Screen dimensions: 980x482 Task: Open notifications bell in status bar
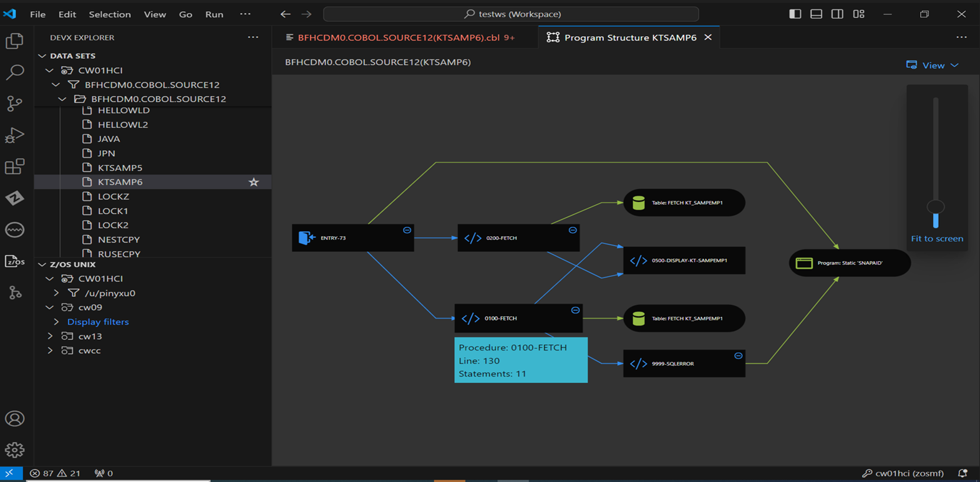[963, 473]
